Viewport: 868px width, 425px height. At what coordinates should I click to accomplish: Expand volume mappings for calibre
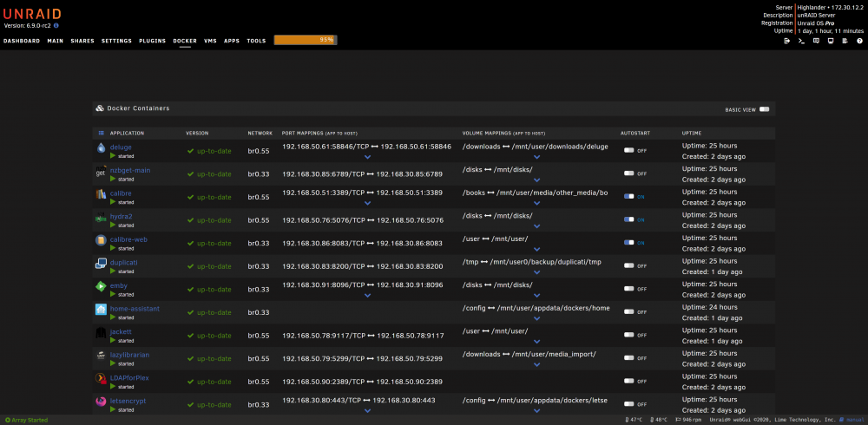point(536,203)
